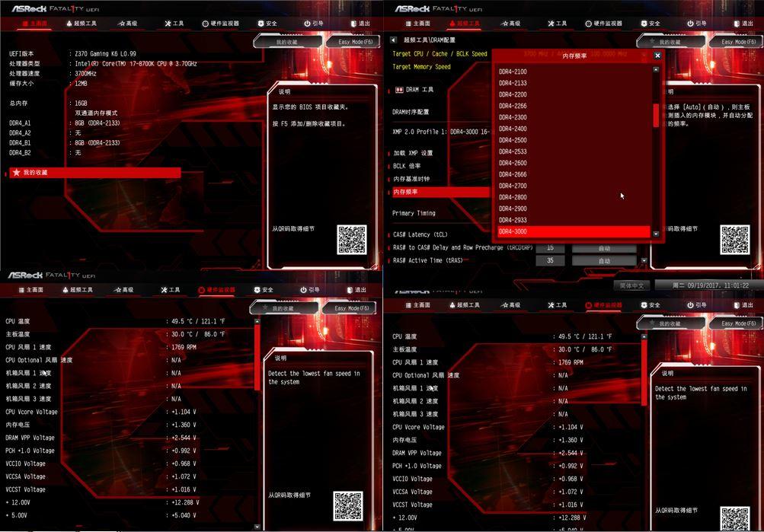Click the UEFI版本 row on the main screen
The image size is (764, 532).
(72, 53)
